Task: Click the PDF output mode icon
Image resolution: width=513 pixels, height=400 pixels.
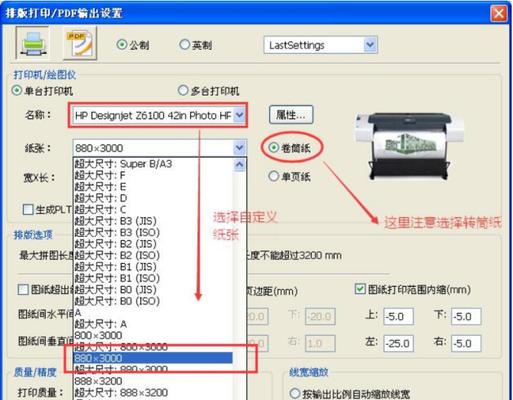Action: [x=80, y=43]
